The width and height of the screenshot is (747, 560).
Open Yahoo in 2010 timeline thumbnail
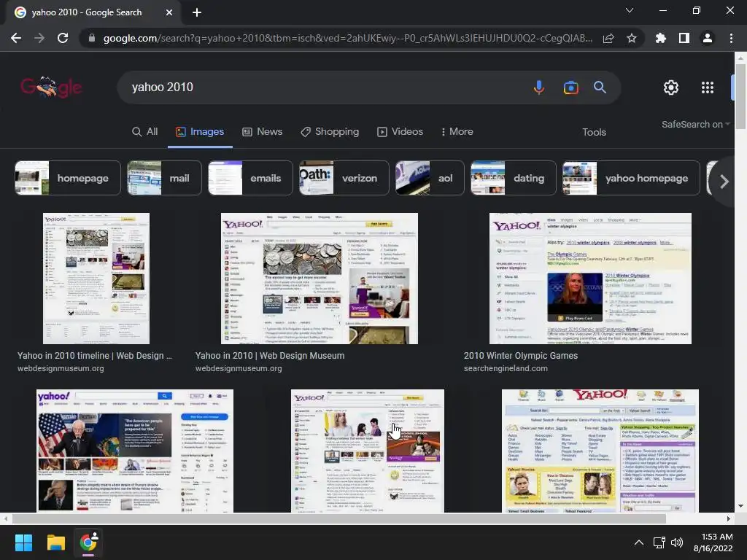click(96, 279)
